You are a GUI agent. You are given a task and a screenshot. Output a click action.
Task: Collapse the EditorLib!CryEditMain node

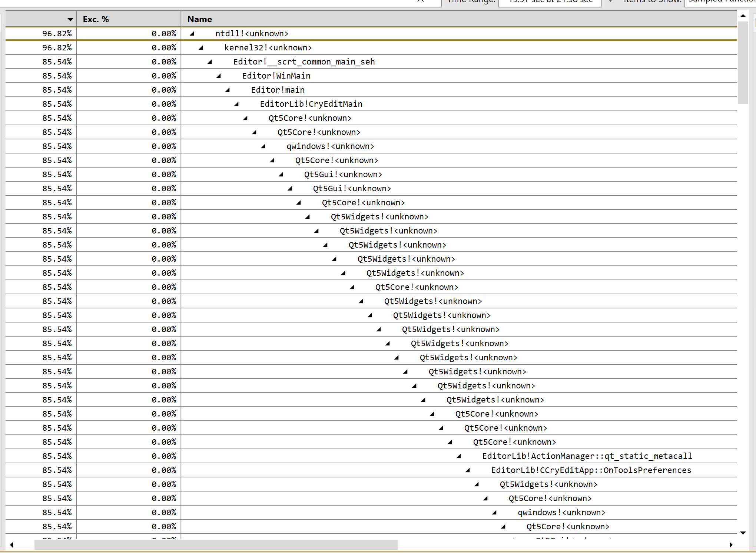pyautogui.click(x=236, y=104)
